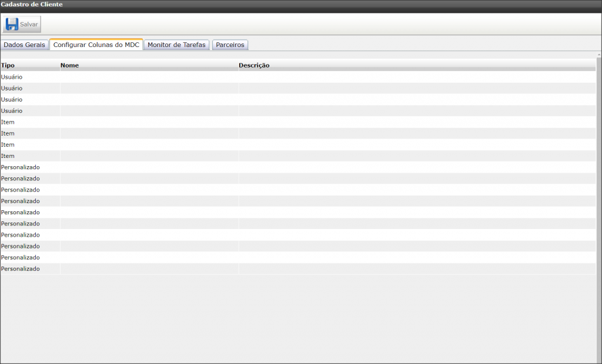Select the last Item row
The height and width of the screenshot is (364, 602).
pos(298,156)
